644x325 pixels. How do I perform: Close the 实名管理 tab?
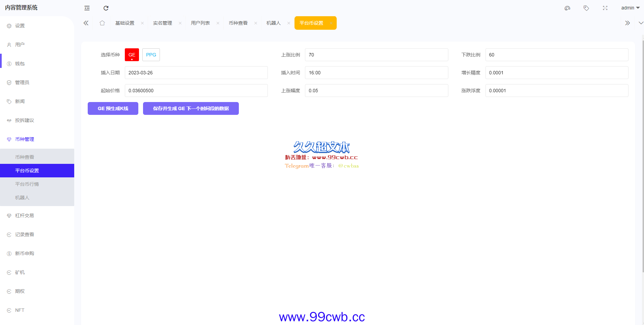tap(180, 23)
